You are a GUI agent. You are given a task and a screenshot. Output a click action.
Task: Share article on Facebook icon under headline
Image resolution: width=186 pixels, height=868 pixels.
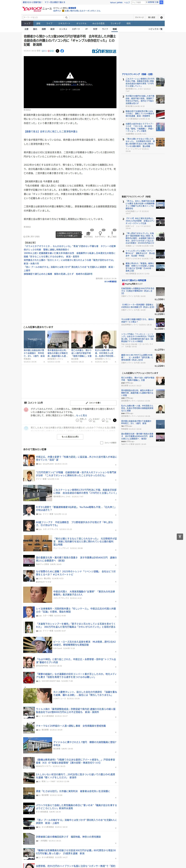62,51
